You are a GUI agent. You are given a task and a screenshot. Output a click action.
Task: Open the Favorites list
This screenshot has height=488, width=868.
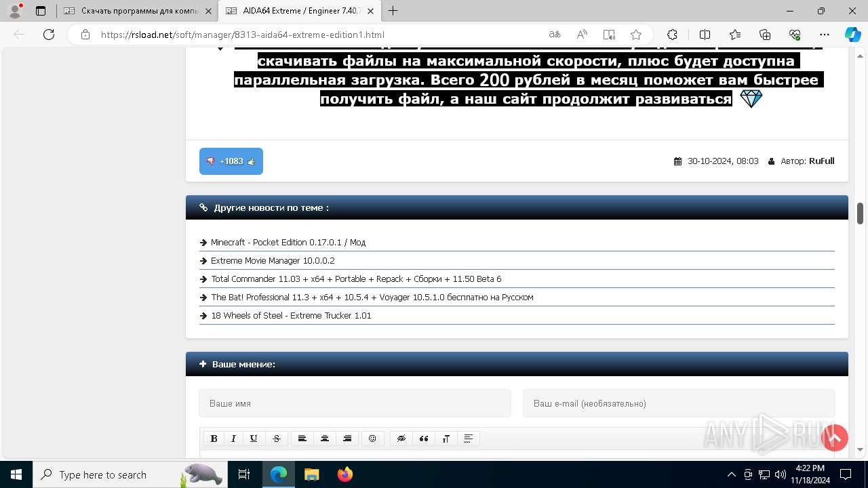tap(735, 35)
